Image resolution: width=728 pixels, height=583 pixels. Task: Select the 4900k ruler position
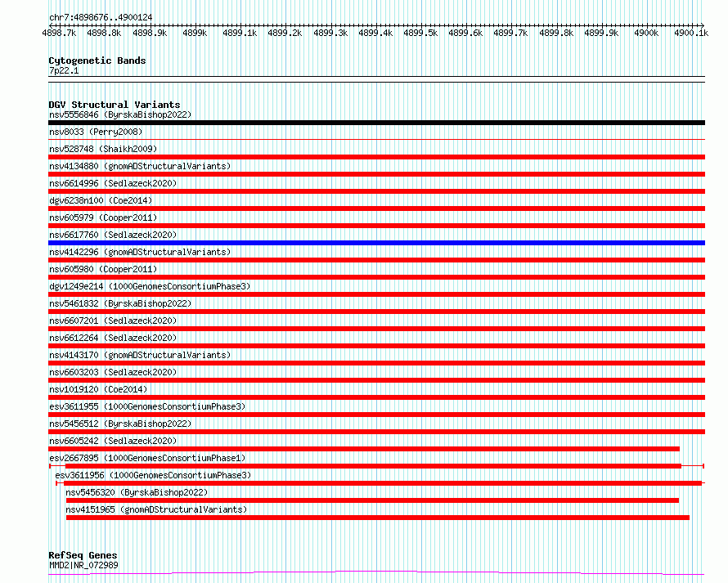point(646,33)
